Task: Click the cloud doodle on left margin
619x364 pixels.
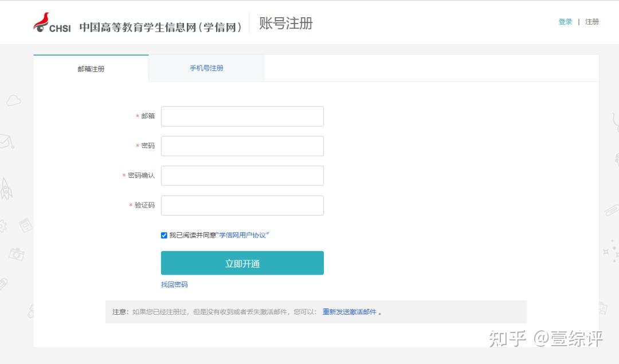Action: point(14,101)
